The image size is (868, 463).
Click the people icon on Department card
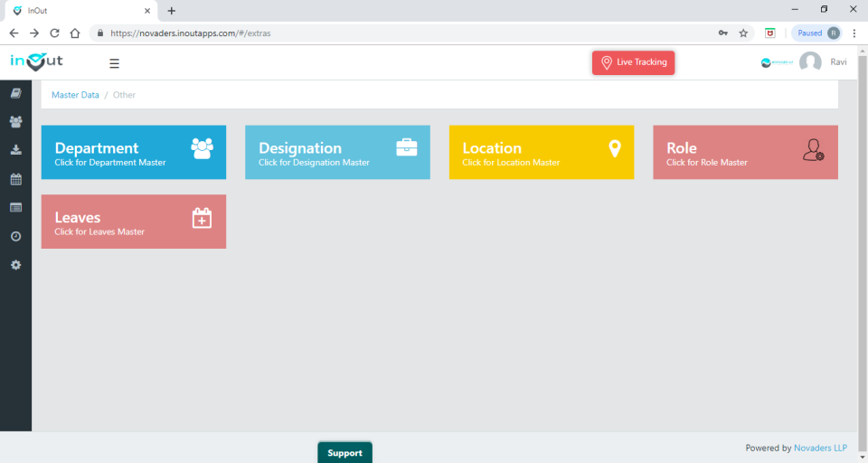click(x=202, y=148)
